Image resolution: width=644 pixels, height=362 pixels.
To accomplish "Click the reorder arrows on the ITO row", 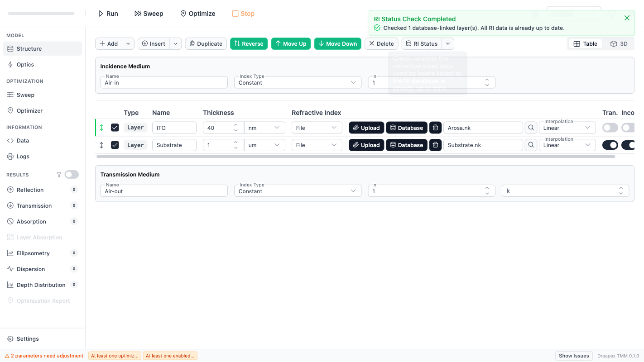I will (x=101, y=128).
